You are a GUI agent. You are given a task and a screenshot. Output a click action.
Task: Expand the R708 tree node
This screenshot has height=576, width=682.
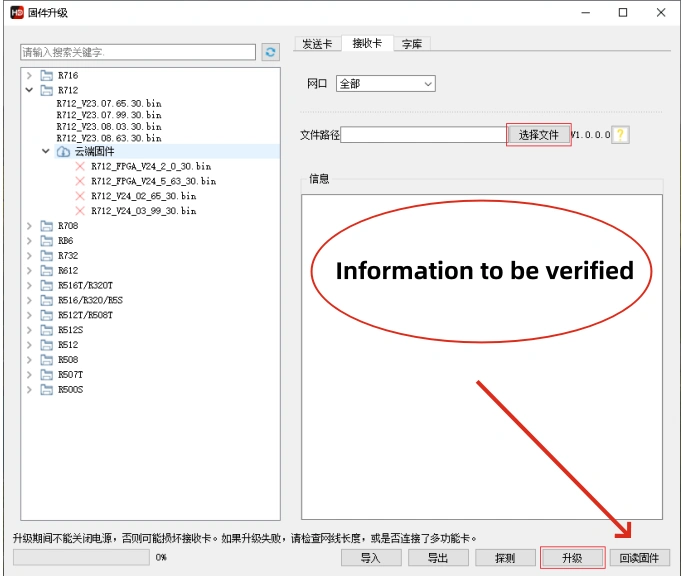point(29,225)
